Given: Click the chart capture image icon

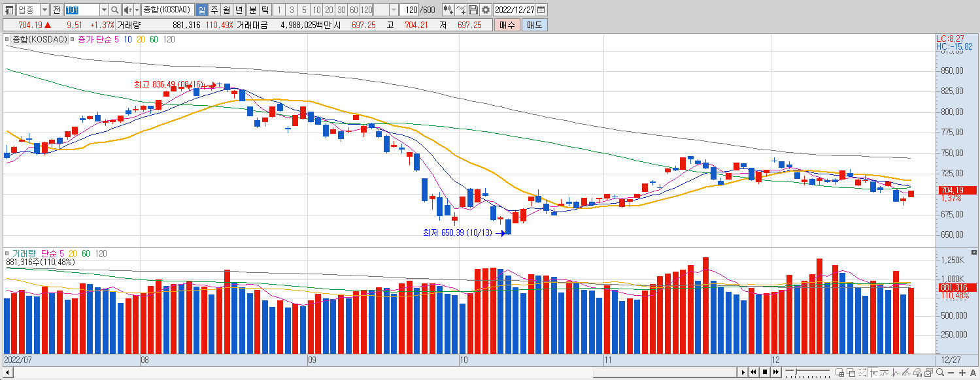Looking at the screenshot, I should [928, 373].
